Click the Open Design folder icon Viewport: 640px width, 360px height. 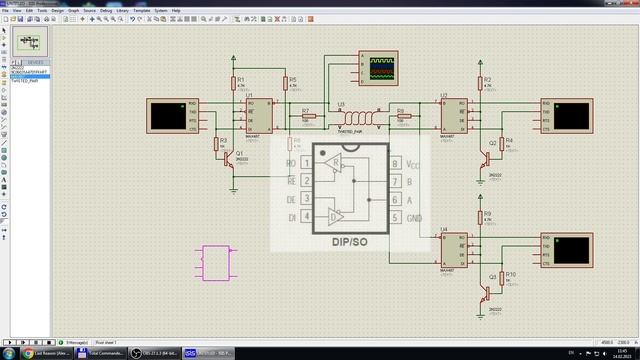pyautogui.click(x=13, y=19)
